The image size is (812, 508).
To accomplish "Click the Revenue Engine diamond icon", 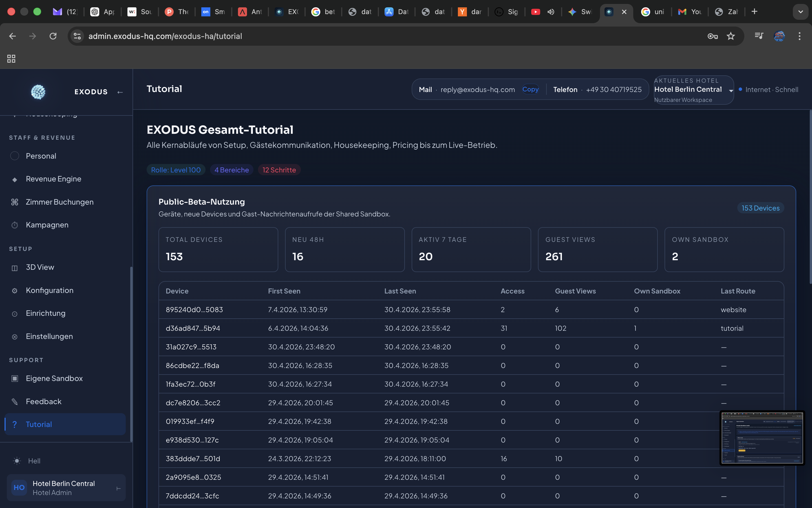I will click(x=15, y=179).
